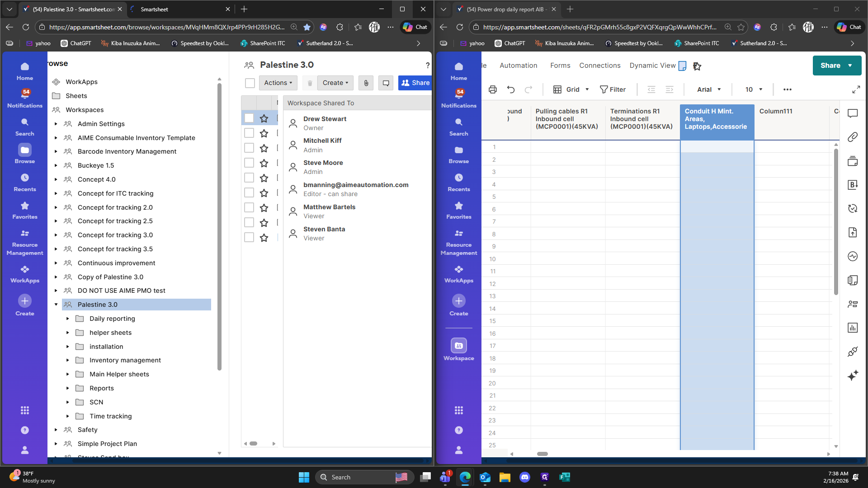Click the Favorites star in the left window's sidebar
The image size is (868, 488).
(24, 206)
